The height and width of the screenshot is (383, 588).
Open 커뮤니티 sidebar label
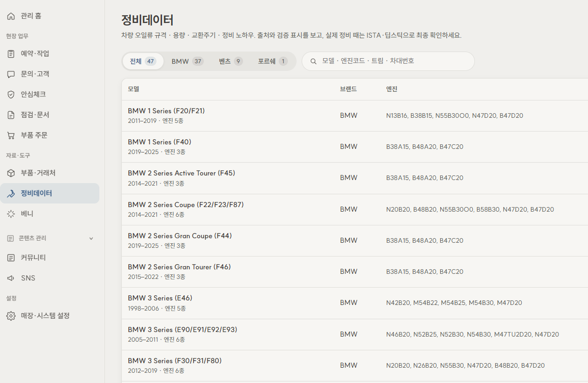click(33, 258)
